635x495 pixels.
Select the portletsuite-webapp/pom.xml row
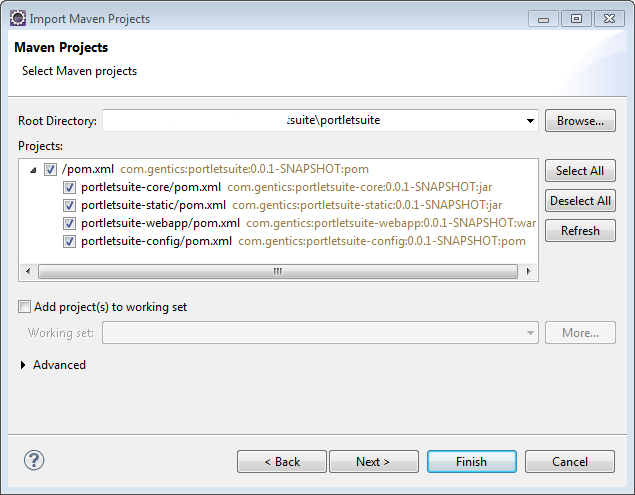(160, 223)
